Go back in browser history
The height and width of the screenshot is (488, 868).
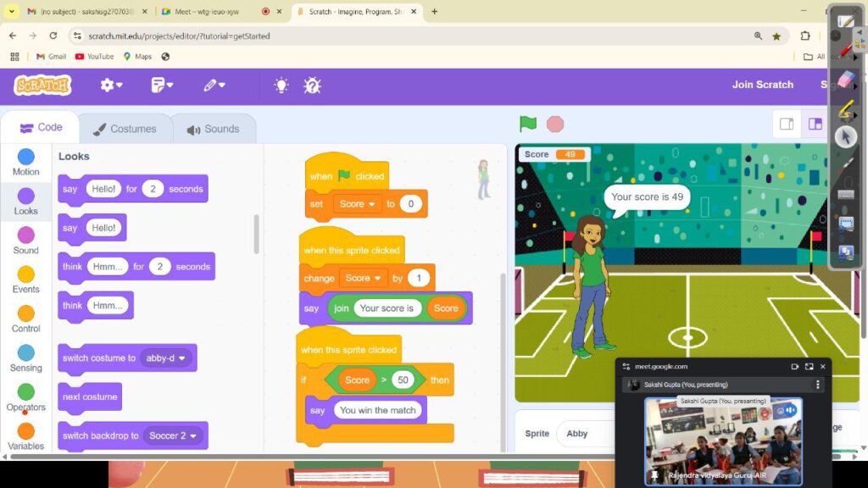[x=13, y=36]
